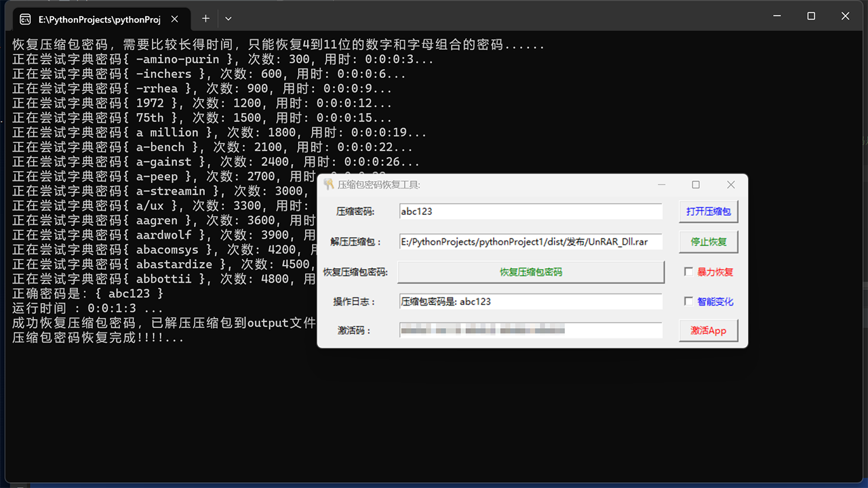Maximize the terminal window

(x=811, y=16)
